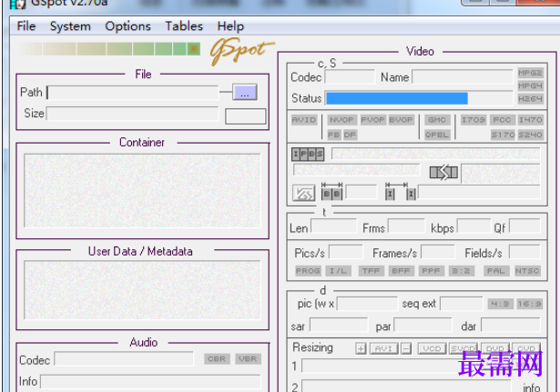Click the B-B frame distance icon

click(331, 191)
